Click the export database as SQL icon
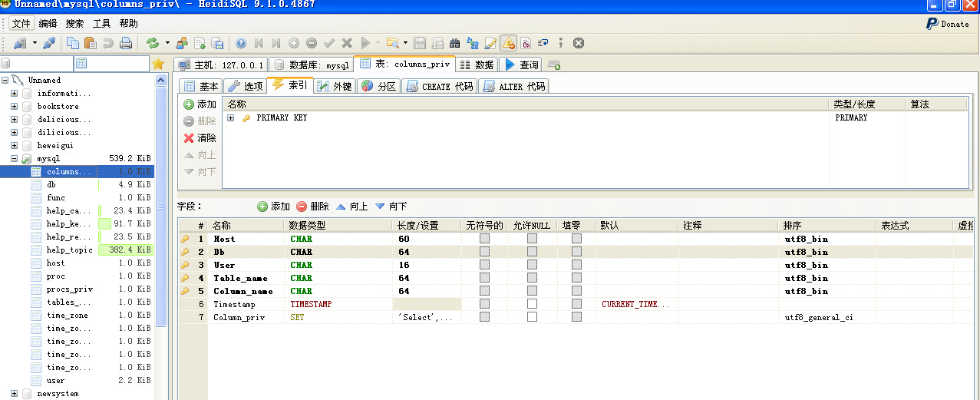980x400 pixels. click(x=217, y=43)
